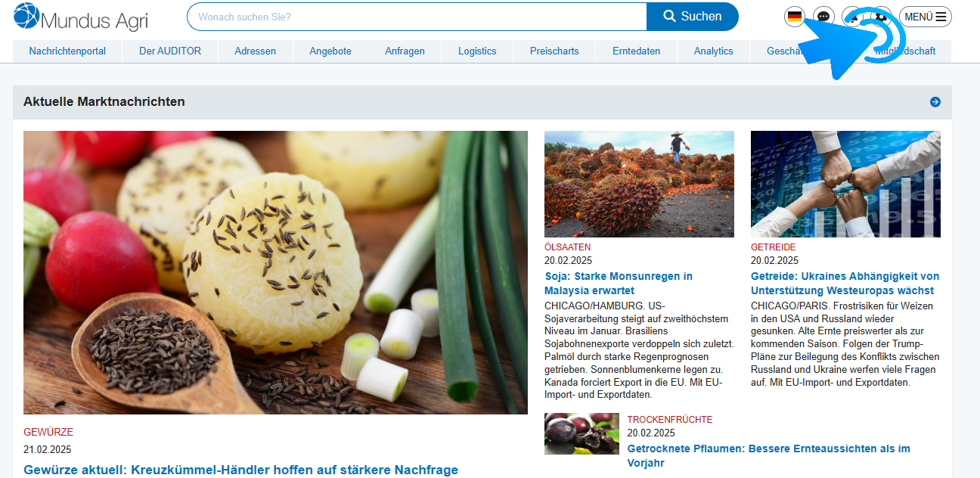This screenshot has width=980, height=478.
Task: Read 'Soja: Starke Monsunregen in Malaysia erwartet'
Action: tap(619, 284)
